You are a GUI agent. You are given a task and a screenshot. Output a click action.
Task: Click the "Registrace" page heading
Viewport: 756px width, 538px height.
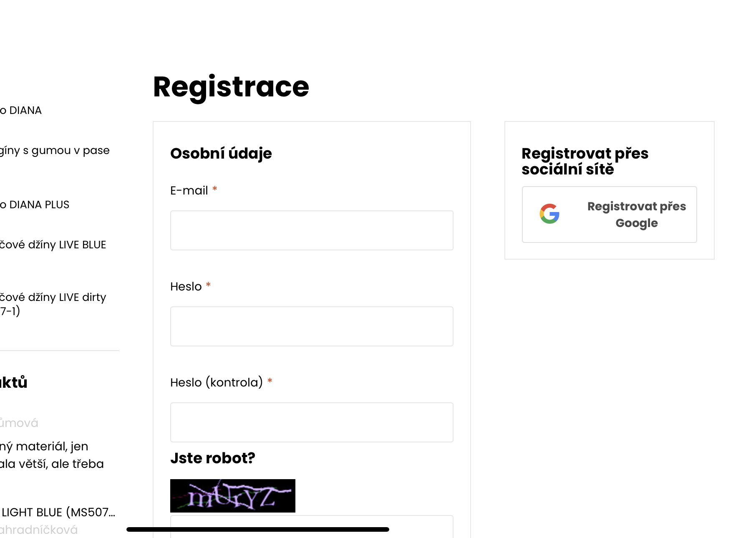click(x=230, y=87)
